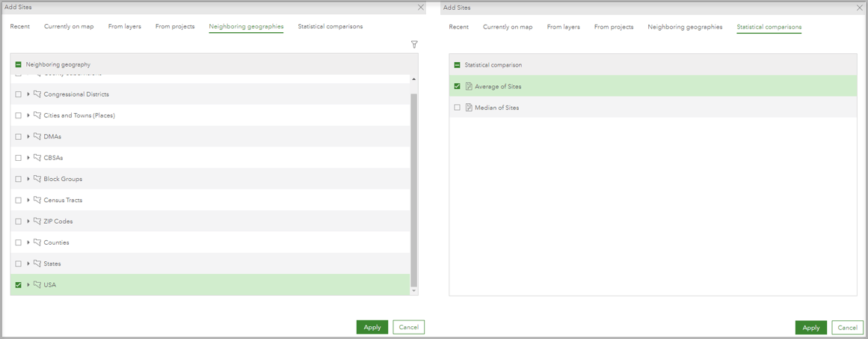Open Recent tab in left Add Sites dialog
The image size is (868, 339).
click(x=20, y=27)
